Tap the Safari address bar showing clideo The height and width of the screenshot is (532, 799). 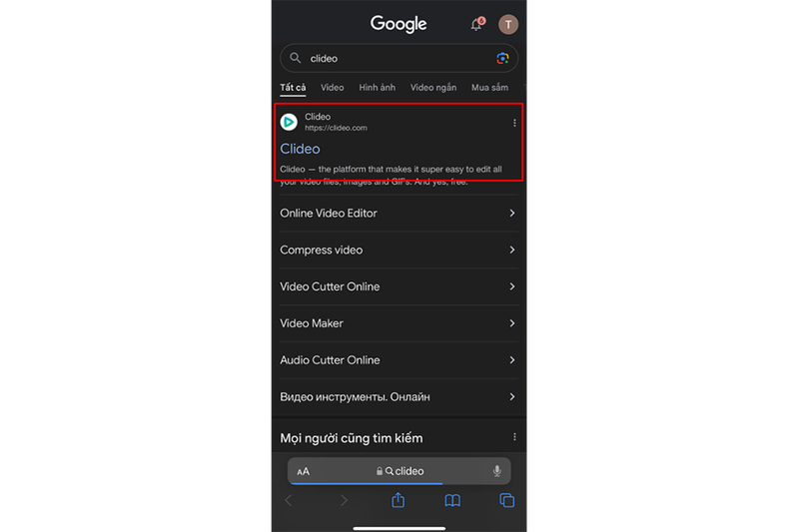399,471
